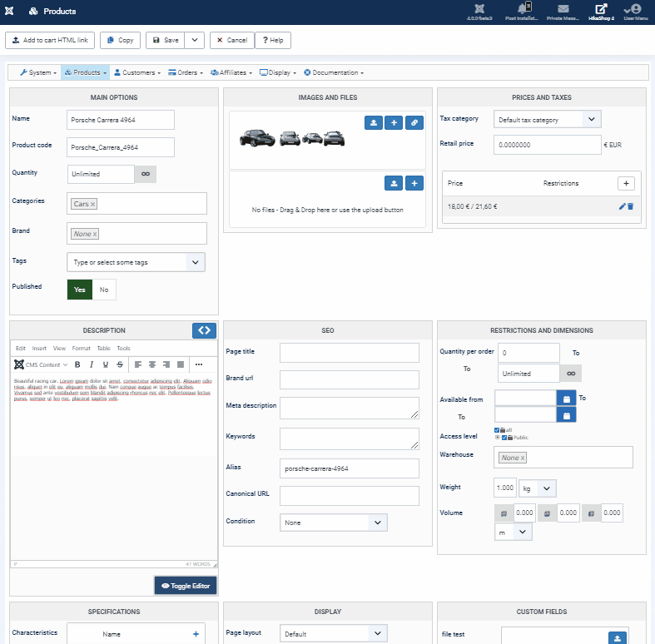
Task: Open the Affiliates menu
Action: tap(231, 72)
